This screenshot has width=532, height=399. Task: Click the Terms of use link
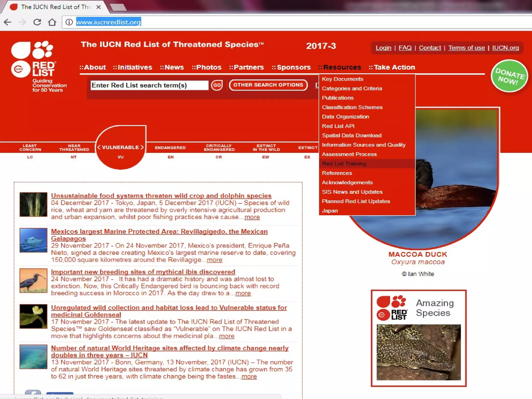pos(466,48)
